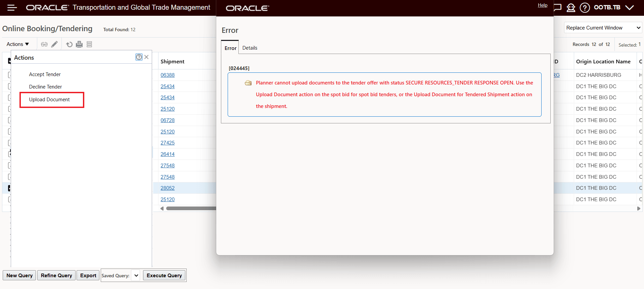Click the Records 12 of 12 indicator
Image resolution: width=644 pixels, height=289 pixels.
pos(591,44)
